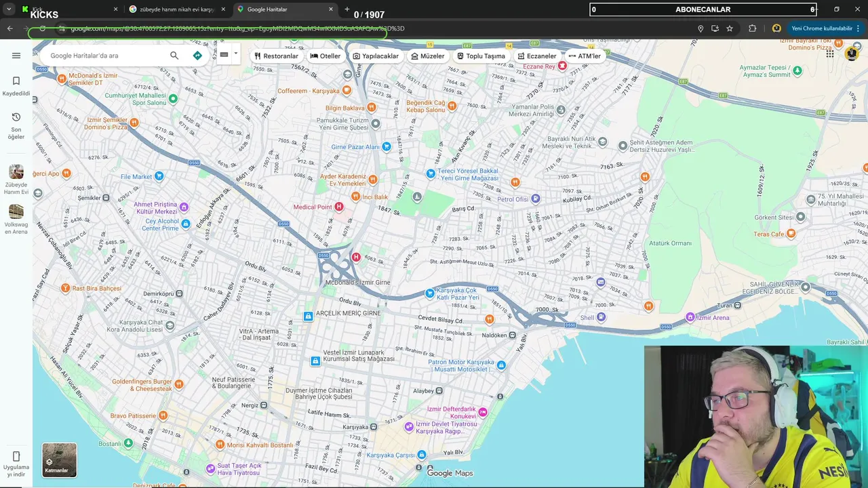The height and width of the screenshot is (488, 868).
Task: Open the Katmanlar layers thumbnail
Action: tap(60, 460)
